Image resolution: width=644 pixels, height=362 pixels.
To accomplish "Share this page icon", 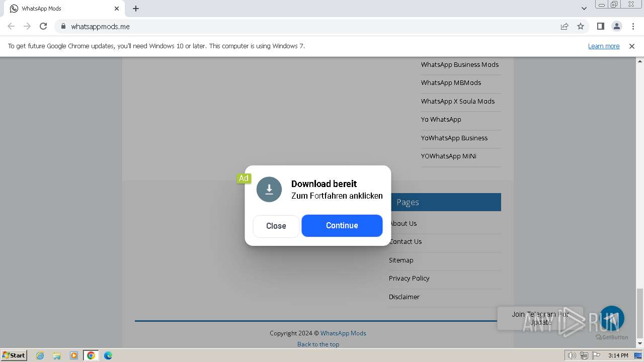I will point(565,26).
